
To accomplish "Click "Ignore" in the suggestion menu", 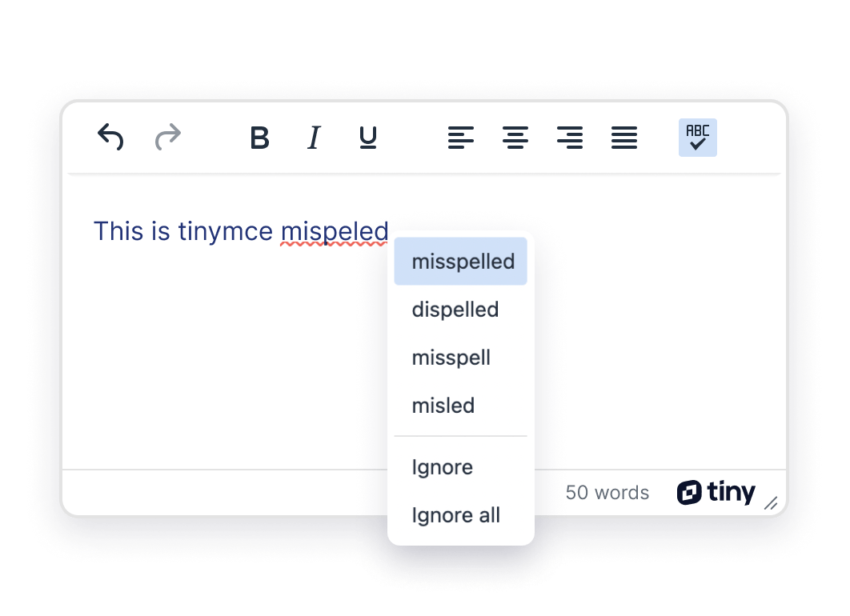I will click(x=442, y=467).
